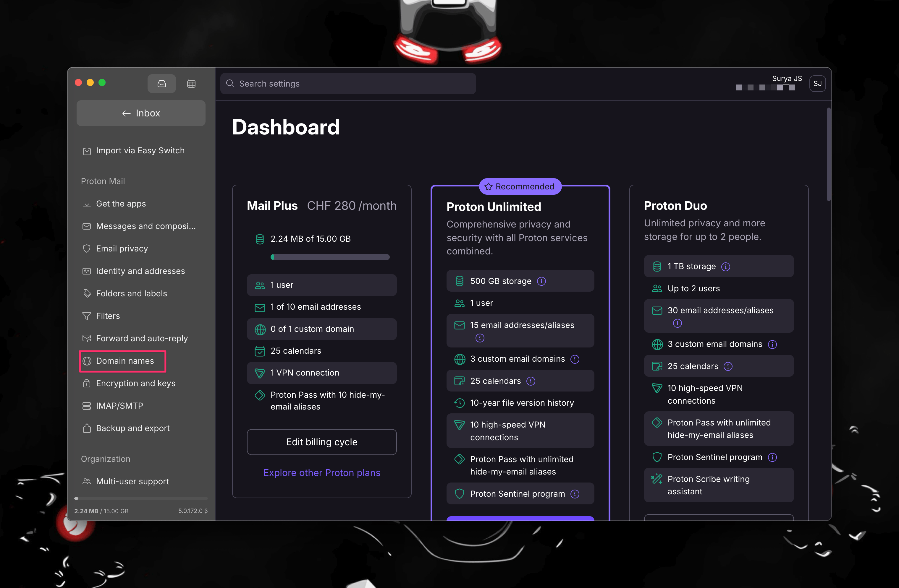Click info icon next to 500 GB storage
899x588 pixels.
click(541, 281)
